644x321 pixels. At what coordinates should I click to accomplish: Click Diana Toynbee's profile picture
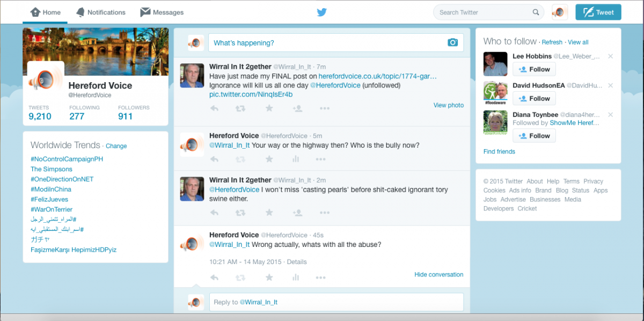click(x=495, y=122)
